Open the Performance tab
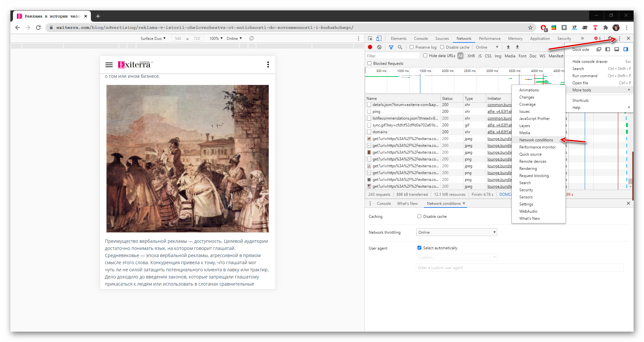This screenshot has width=644, height=342. (490, 38)
